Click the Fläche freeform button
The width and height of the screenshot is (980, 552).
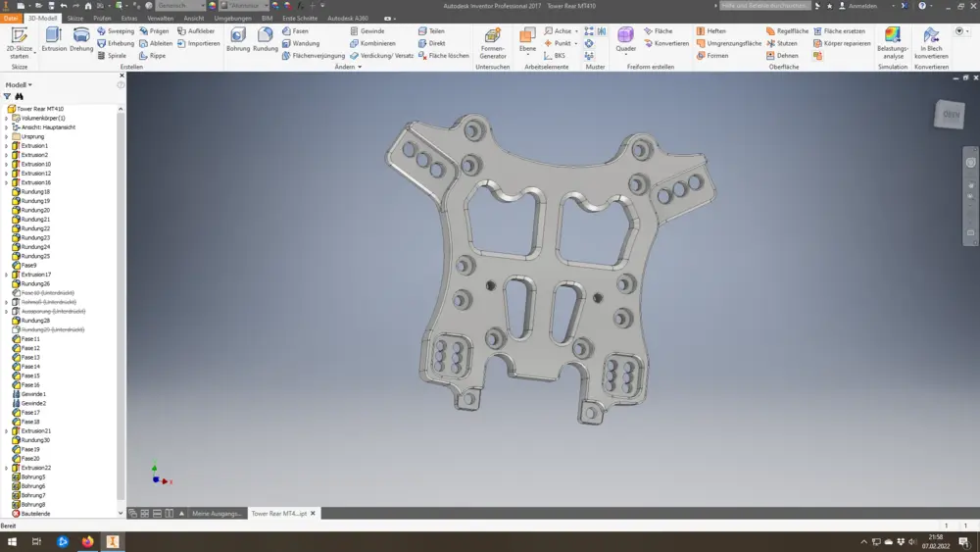pyautogui.click(x=659, y=30)
